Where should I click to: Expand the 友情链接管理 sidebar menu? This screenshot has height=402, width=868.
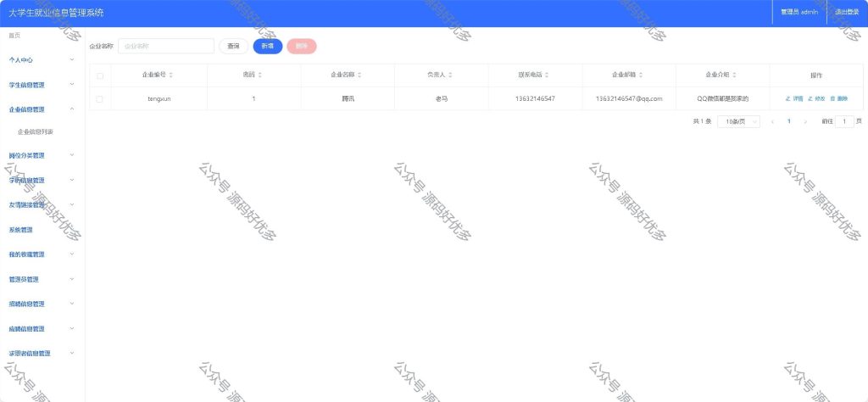(42, 205)
